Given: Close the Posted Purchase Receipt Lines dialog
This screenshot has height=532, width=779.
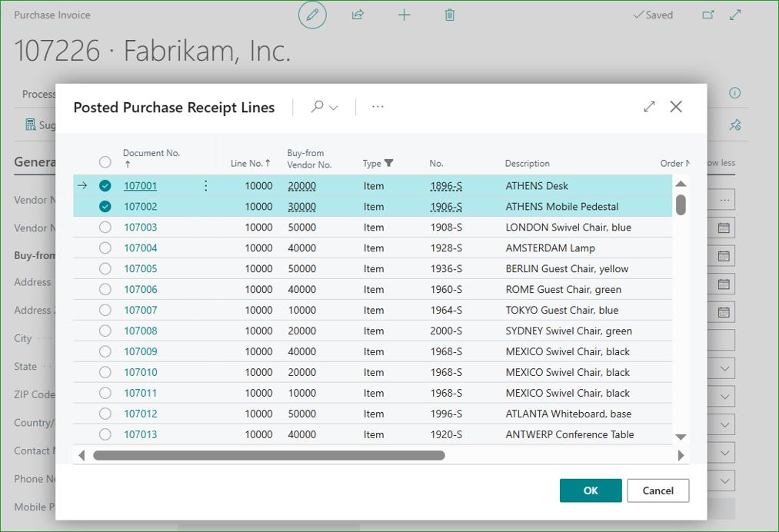Looking at the screenshot, I should 676,107.
